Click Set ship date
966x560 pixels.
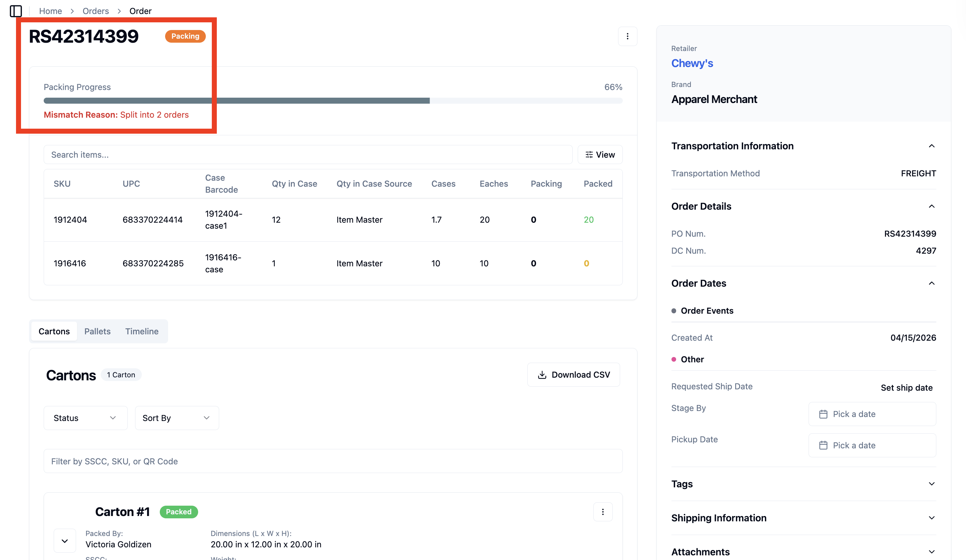[x=907, y=388]
